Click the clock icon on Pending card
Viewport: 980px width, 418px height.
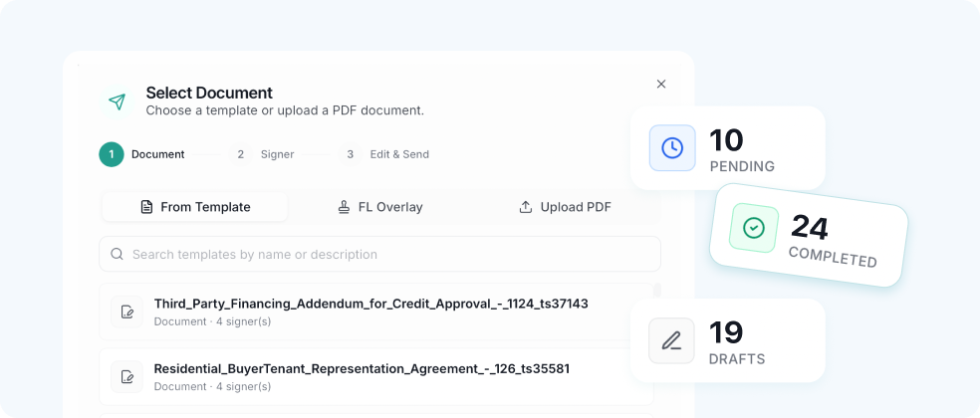672,148
